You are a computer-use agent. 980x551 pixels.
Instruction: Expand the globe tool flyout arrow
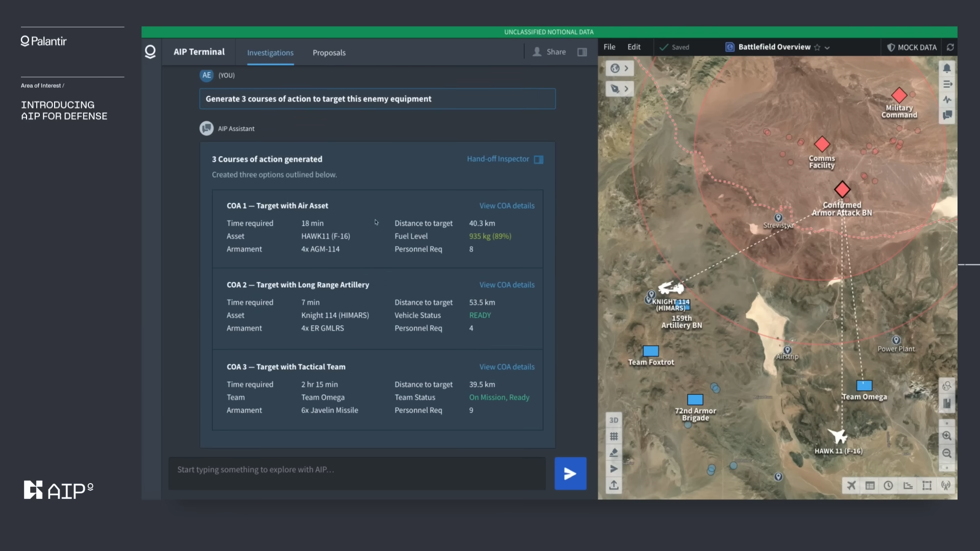coord(626,68)
